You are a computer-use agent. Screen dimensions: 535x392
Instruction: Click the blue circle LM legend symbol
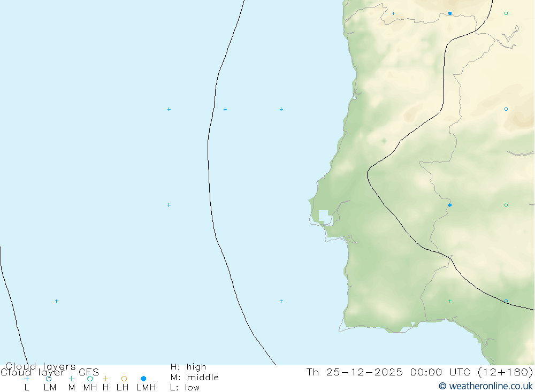[49, 379]
